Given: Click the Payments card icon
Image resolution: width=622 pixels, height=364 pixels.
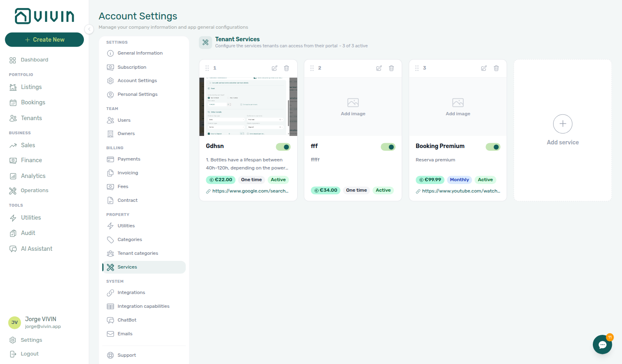Looking at the screenshot, I should 110,159.
